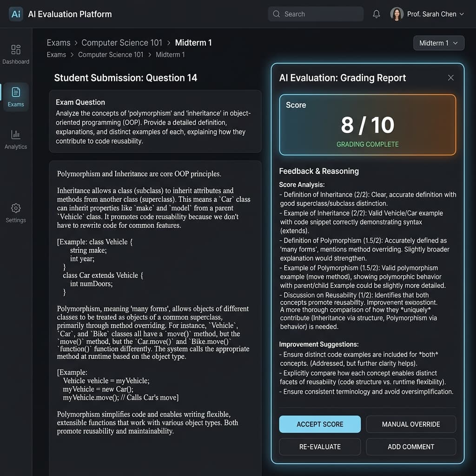The width and height of the screenshot is (476, 476).
Task: Click the Improvement Suggestions: label
Action: click(x=319, y=344)
